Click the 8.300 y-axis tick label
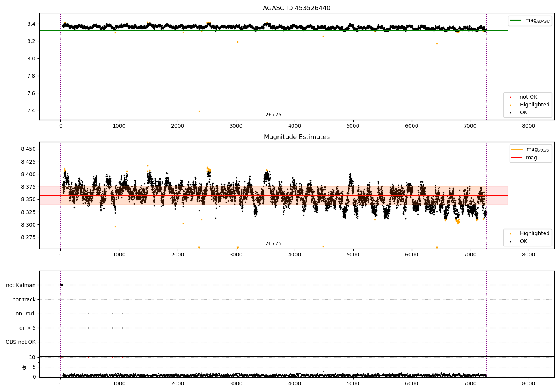560x392 pixels. [x=28, y=225]
